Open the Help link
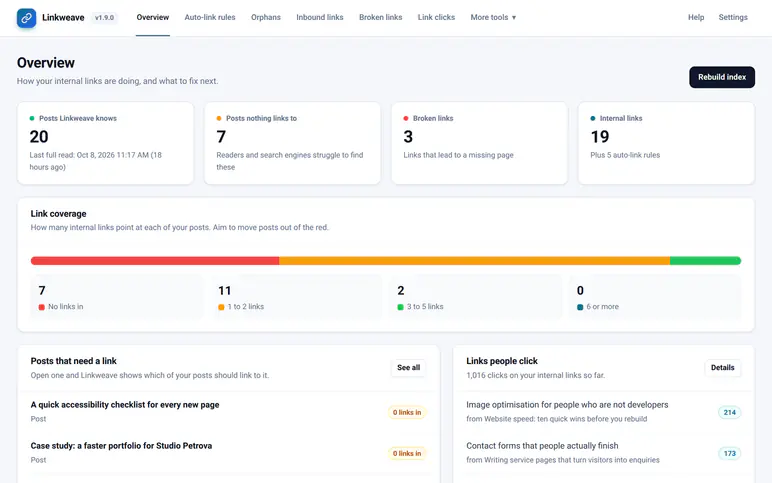 point(696,17)
